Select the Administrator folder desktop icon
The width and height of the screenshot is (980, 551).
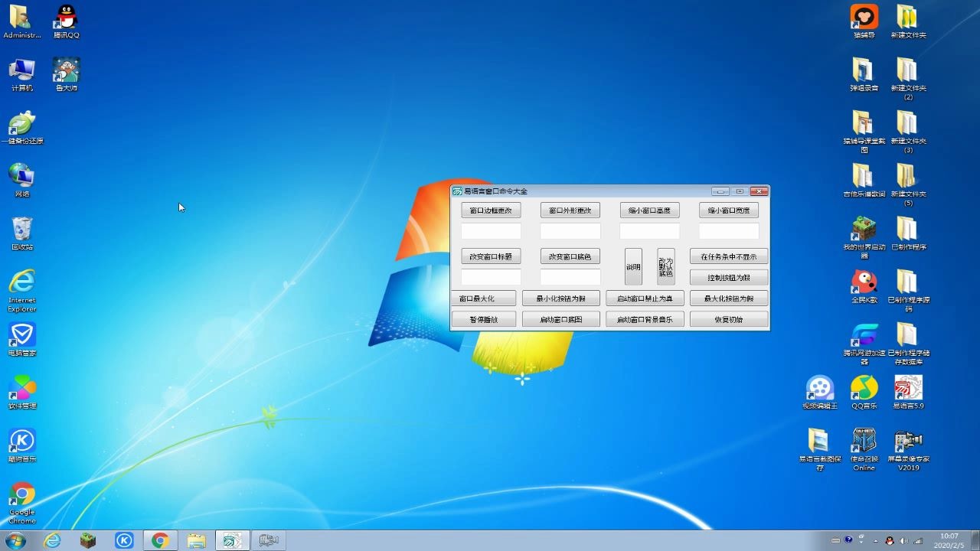[21, 21]
